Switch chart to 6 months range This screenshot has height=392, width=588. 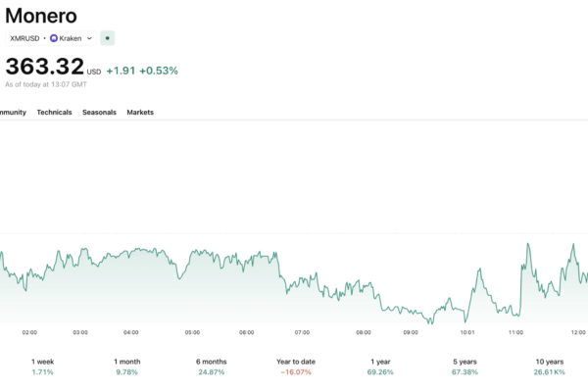[210, 367]
